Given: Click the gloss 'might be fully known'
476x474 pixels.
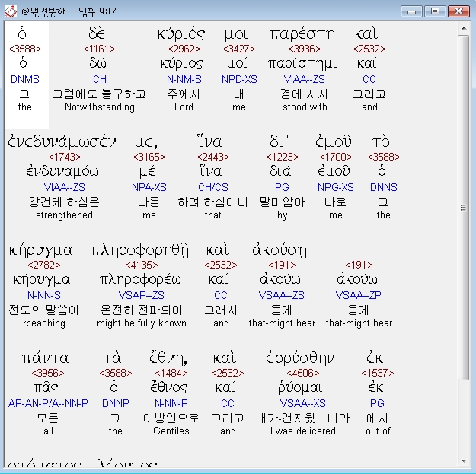Looking at the screenshot, I should (x=142, y=323).
